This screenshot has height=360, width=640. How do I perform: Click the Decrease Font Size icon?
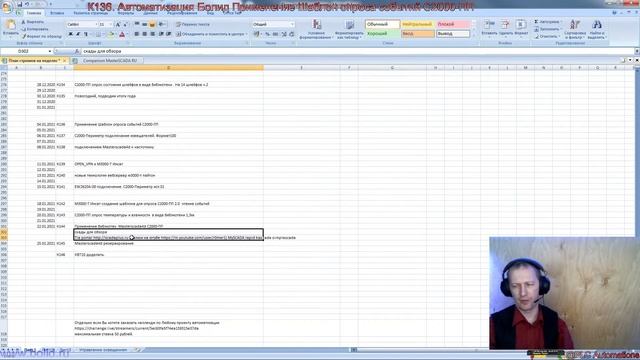[x=125, y=24]
